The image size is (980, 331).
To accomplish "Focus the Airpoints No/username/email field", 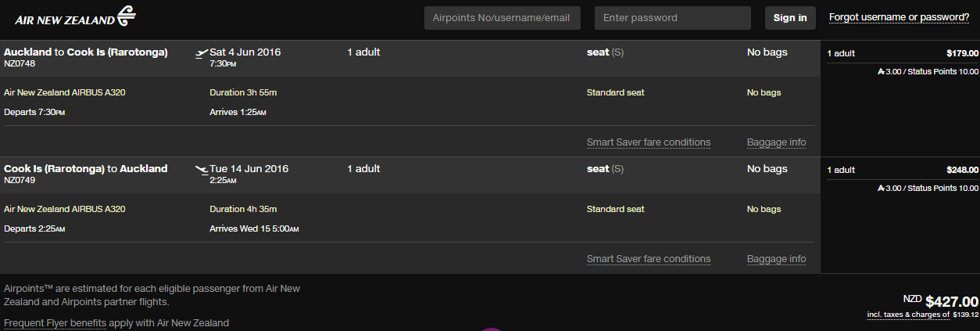I will pos(503,18).
